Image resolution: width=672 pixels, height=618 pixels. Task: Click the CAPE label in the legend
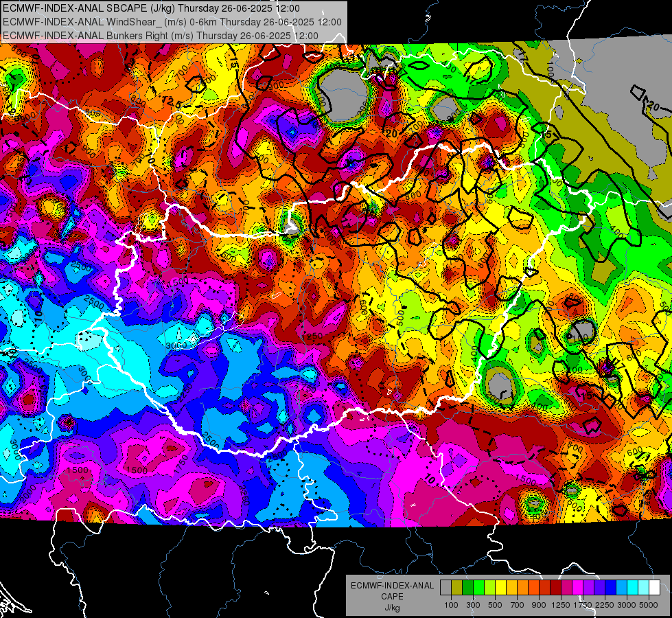coord(392,597)
